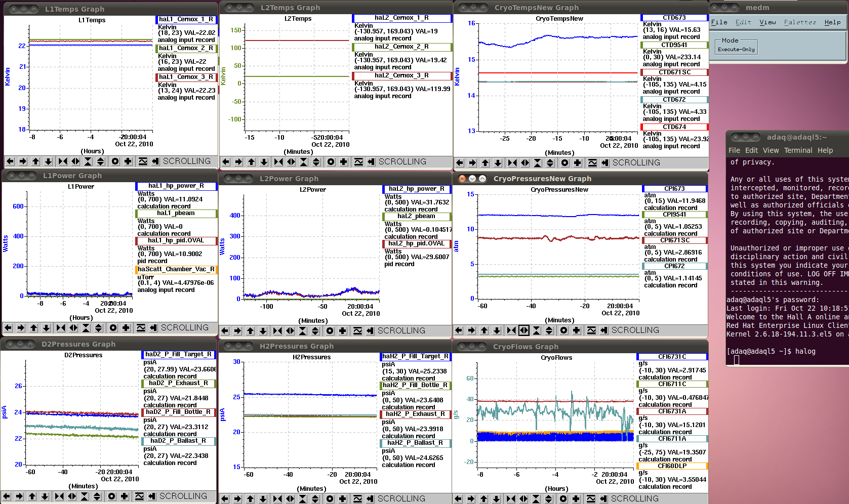Select the CFI60DLP legend label

672,466
